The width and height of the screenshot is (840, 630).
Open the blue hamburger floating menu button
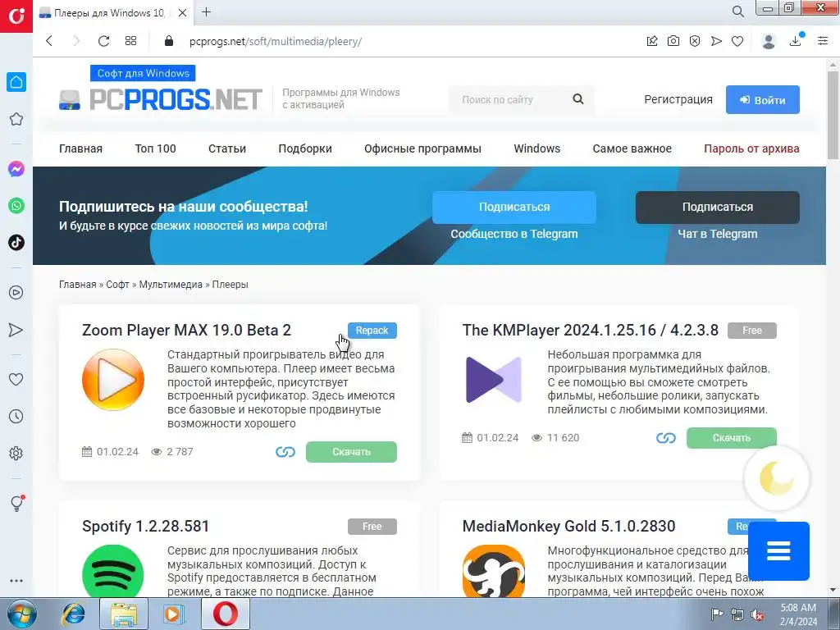pos(778,550)
